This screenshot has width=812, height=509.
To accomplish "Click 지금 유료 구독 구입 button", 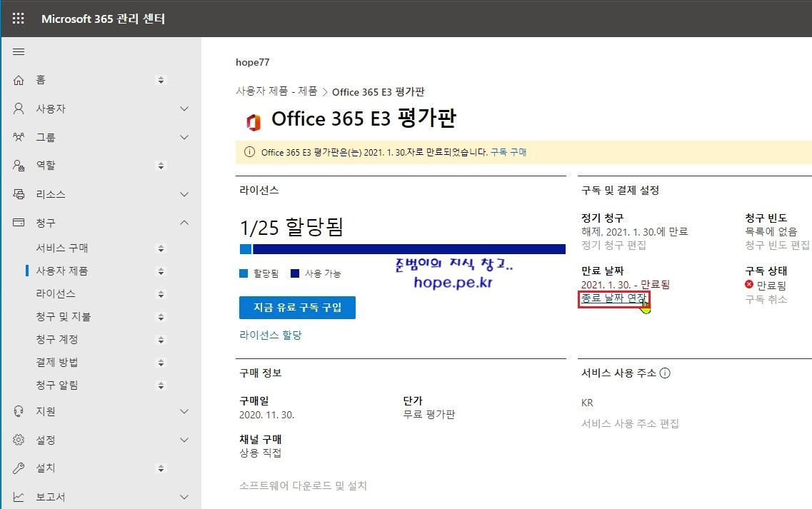I will (297, 308).
